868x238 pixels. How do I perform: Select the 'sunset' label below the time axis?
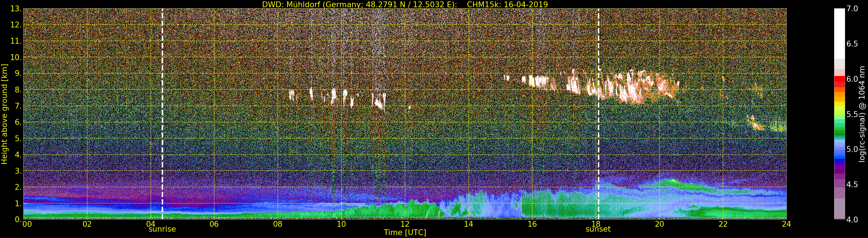tap(598, 229)
